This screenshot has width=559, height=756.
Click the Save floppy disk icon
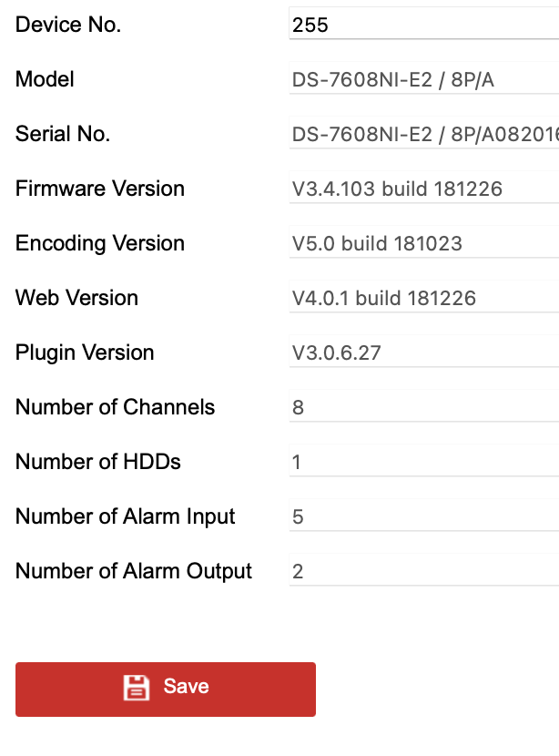click(x=137, y=688)
